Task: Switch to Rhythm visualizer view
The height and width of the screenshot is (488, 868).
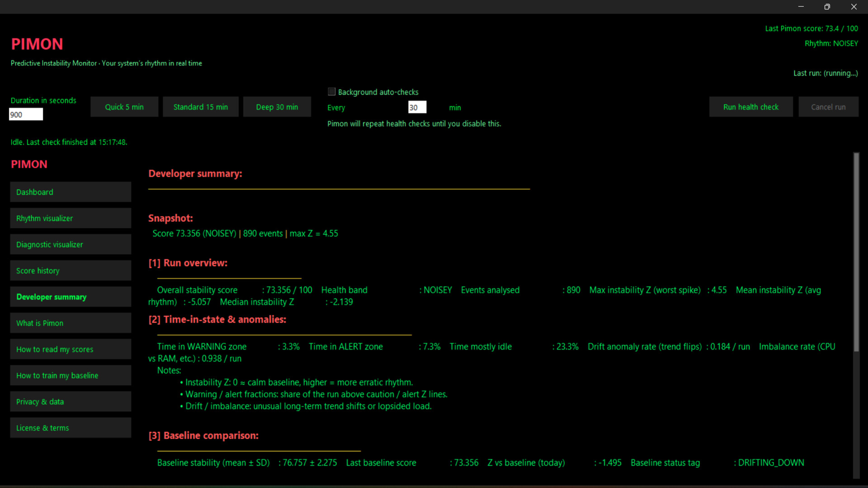Action: (71, 218)
